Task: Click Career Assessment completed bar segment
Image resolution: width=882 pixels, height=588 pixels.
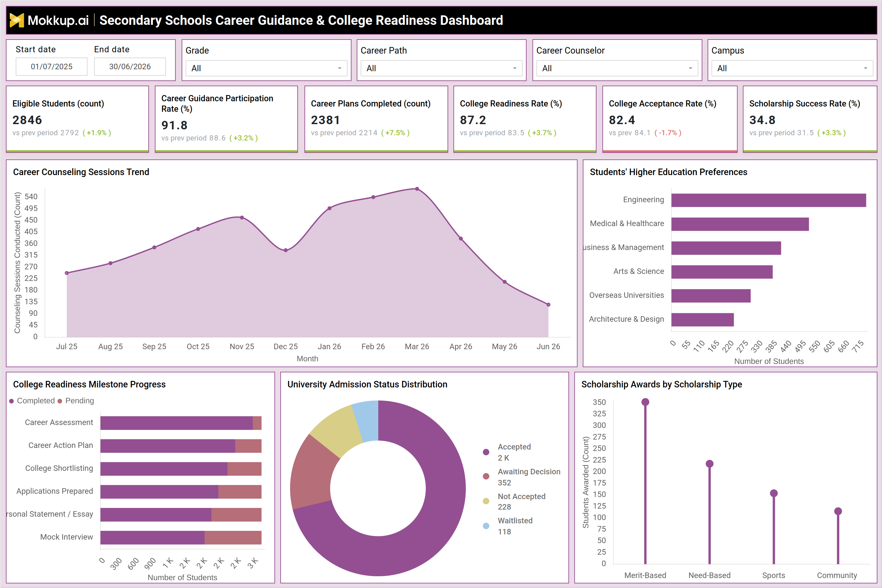Action: pyautogui.click(x=177, y=423)
